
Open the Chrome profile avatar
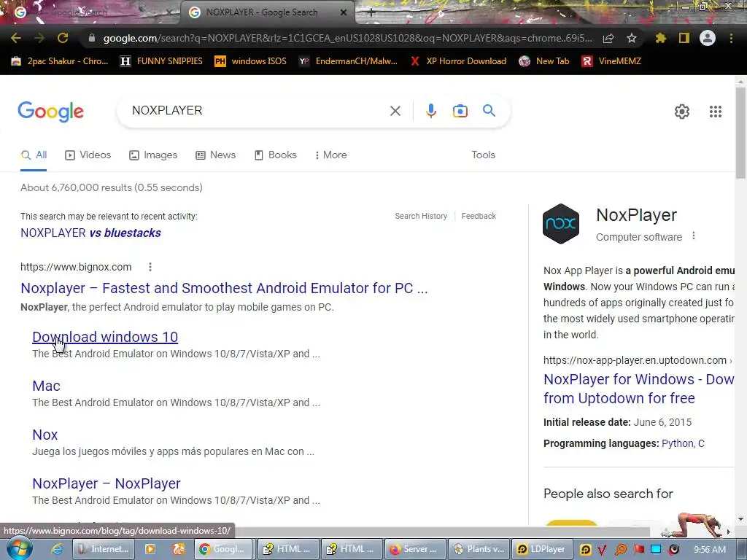click(x=708, y=38)
